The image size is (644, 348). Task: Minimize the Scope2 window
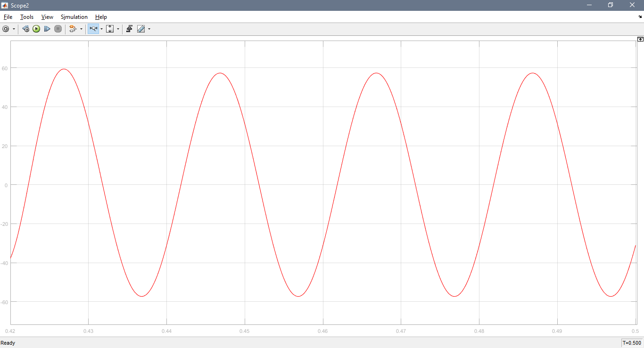point(589,5)
